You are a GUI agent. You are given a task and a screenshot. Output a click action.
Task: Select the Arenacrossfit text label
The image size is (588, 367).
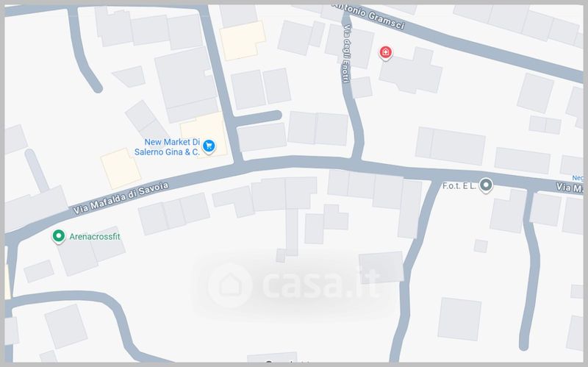pyautogui.click(x=95, y=236)
